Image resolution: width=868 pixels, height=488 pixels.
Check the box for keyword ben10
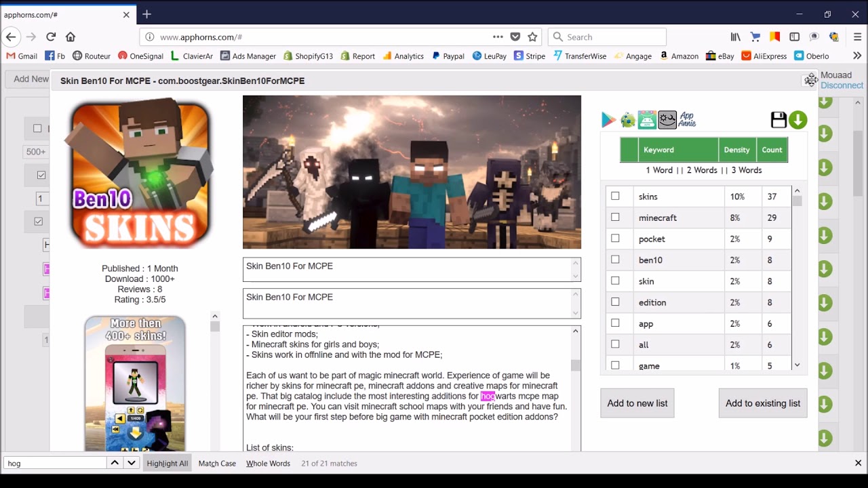coord(615,259)
